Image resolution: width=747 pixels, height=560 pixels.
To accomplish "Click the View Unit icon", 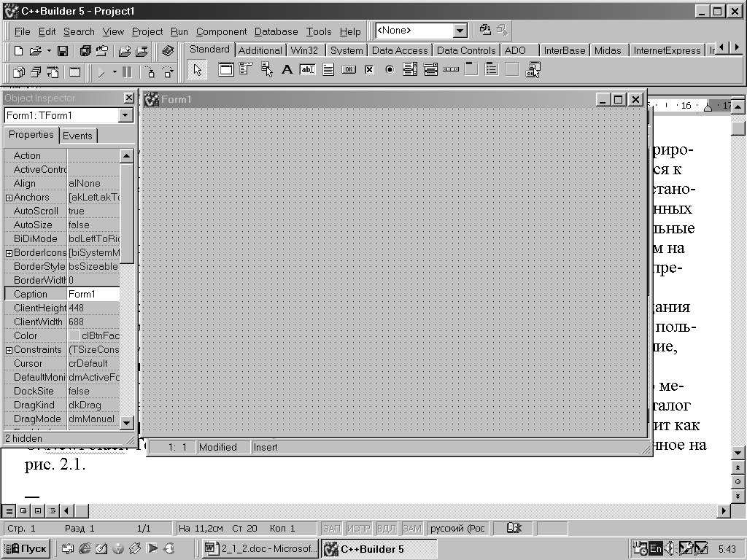I will [x=19, y=72].
